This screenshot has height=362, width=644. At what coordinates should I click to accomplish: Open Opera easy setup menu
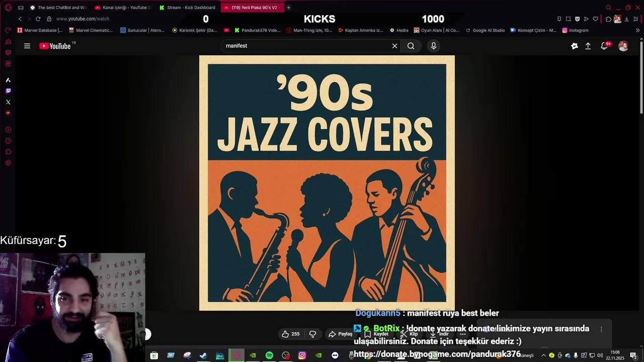click(x=636, y=19)
